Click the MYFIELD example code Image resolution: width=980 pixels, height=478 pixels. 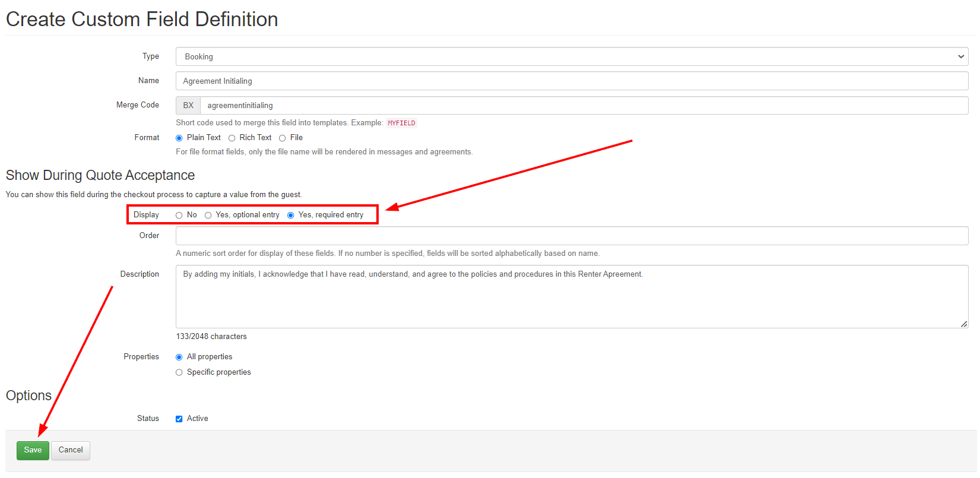click(401, 123)
